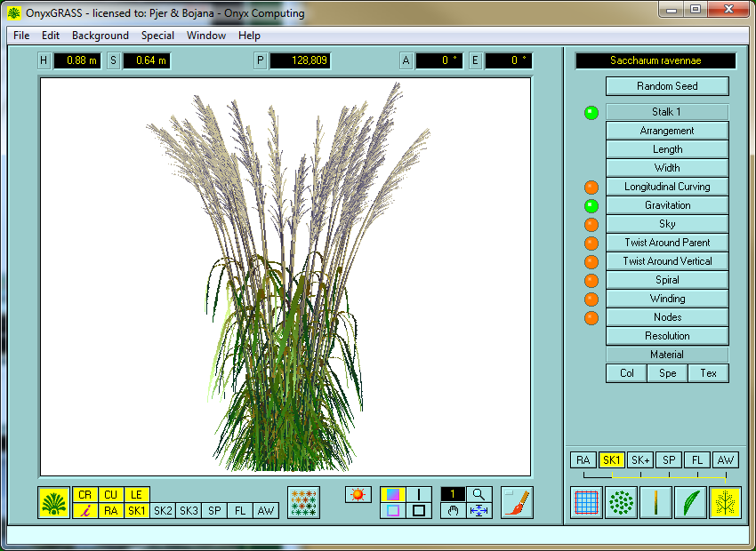Click the blue grid icon
This screenshot has width=756, height=551.
tap(586, 503)
